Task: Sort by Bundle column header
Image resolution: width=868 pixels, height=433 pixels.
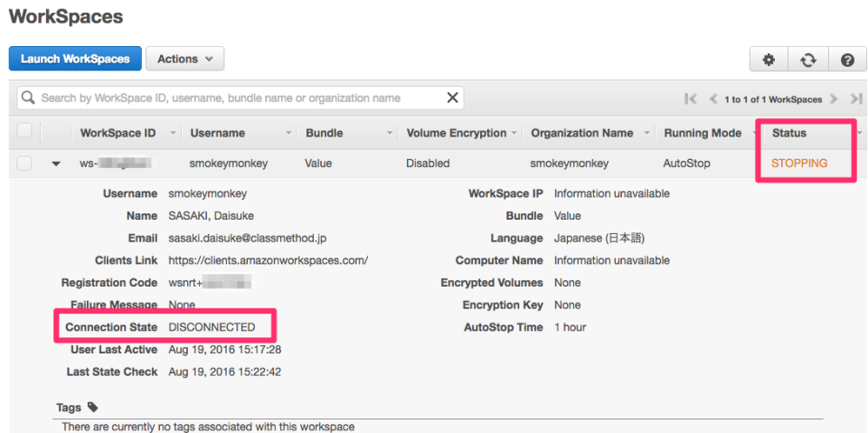Action: point(325,133)
